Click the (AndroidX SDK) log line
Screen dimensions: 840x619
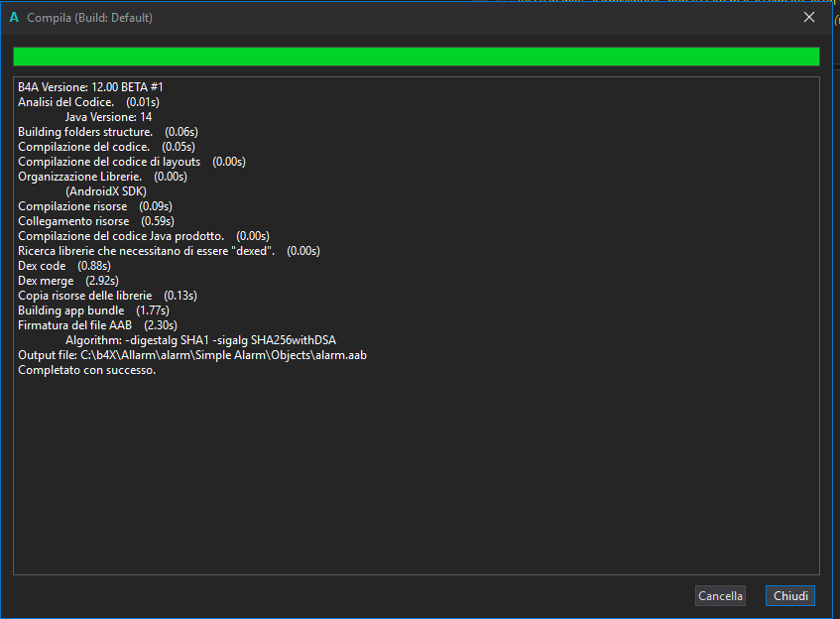point(108,191)
